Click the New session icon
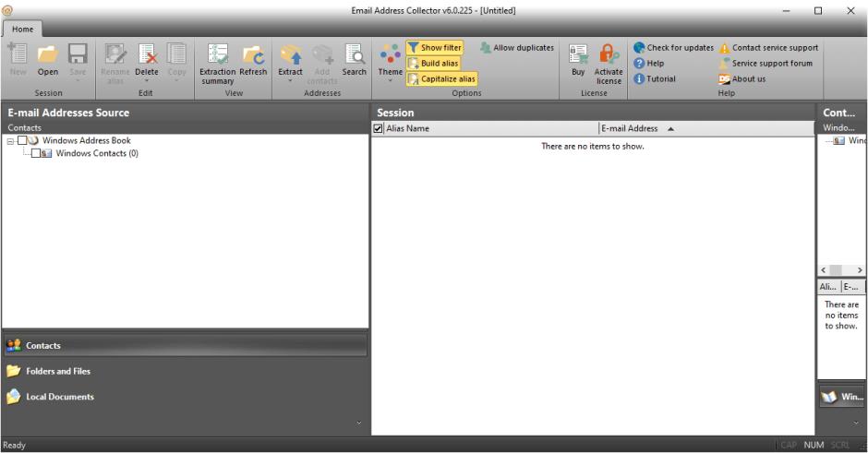 (18, 54)
